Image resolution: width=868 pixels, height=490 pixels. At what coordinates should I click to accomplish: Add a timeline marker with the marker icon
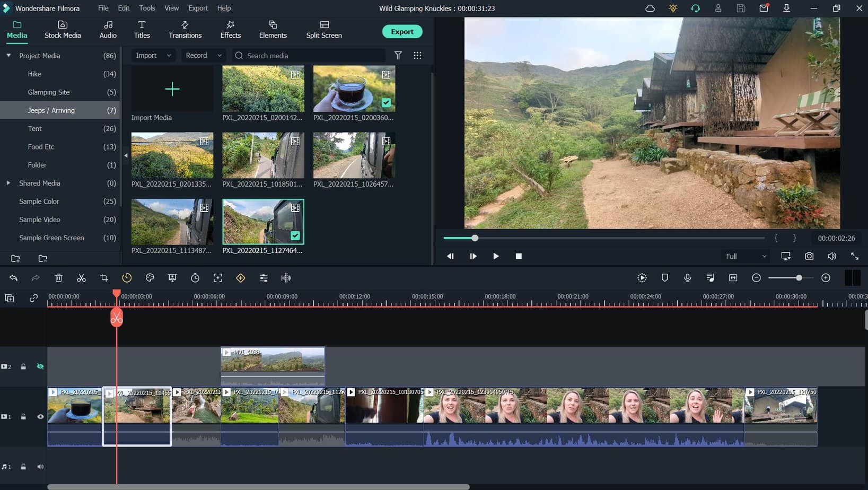point(664,277)
